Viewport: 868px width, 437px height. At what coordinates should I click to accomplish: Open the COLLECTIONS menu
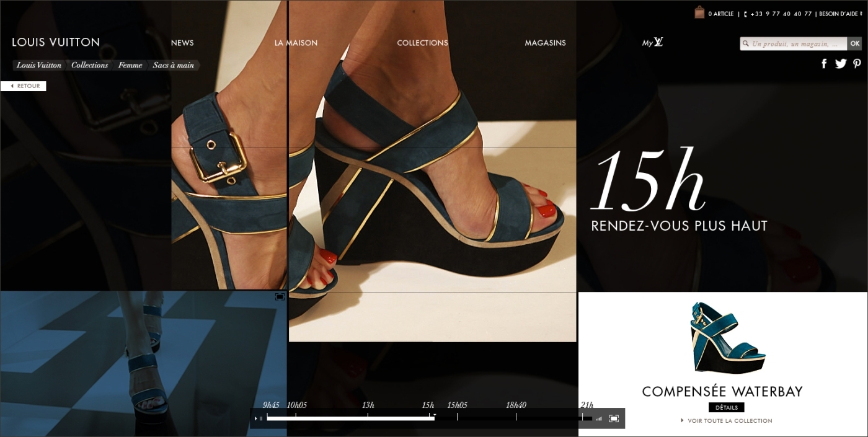[422, 43]
